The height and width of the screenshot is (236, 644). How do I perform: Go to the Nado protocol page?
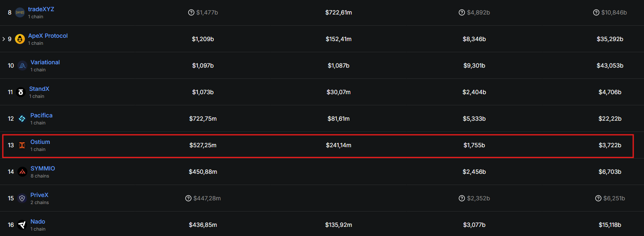click(x=38, y=221)
